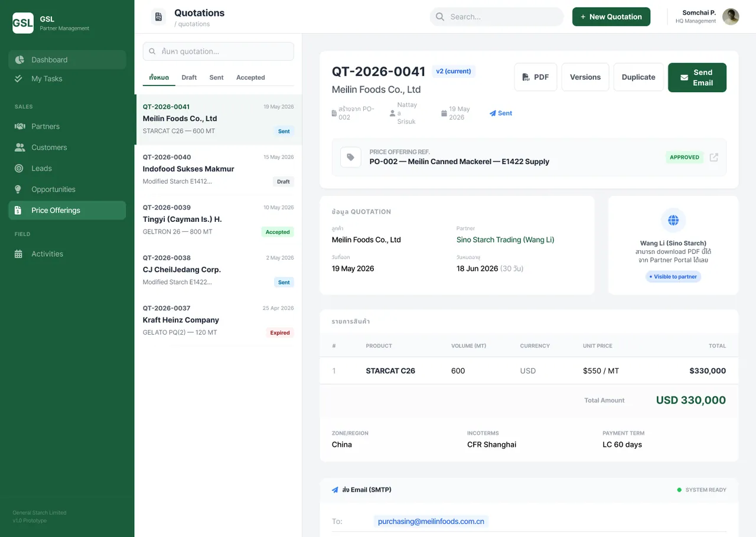The image size is (756, 537).
Task: Switch to the Draft tab
Action: (x=189, y=77)
